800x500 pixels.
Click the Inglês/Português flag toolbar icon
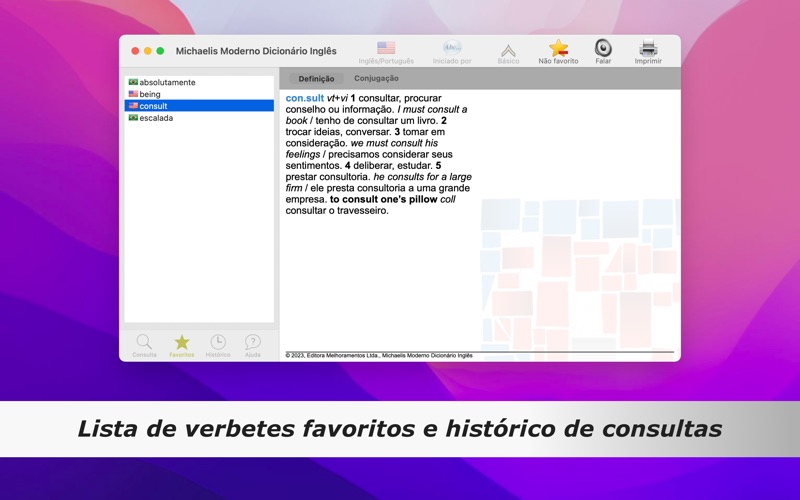tap(386, 48)
